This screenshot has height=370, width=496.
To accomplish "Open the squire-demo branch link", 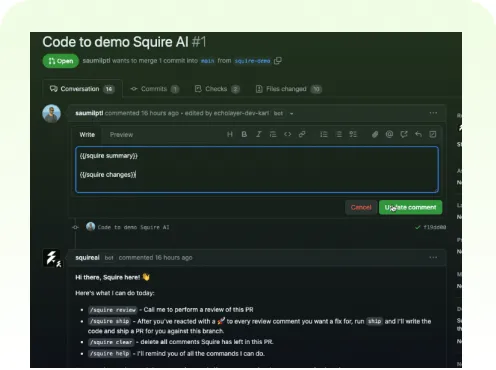I will [252, 61].
